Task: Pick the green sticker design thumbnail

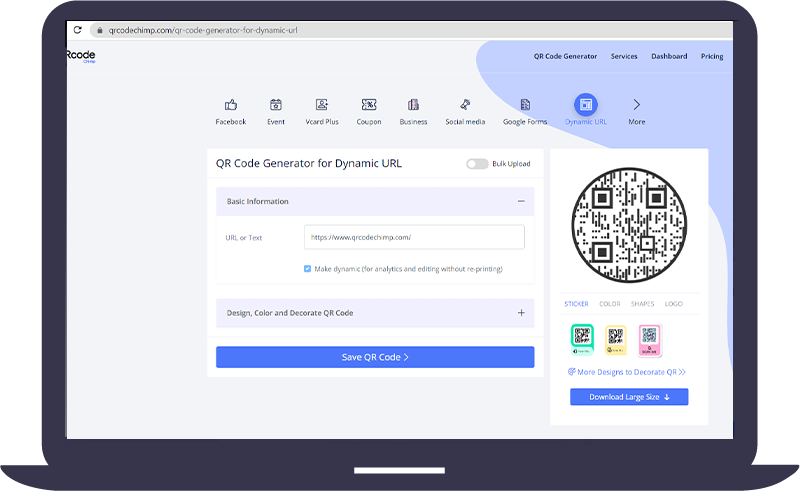Action: pos(582,339)
